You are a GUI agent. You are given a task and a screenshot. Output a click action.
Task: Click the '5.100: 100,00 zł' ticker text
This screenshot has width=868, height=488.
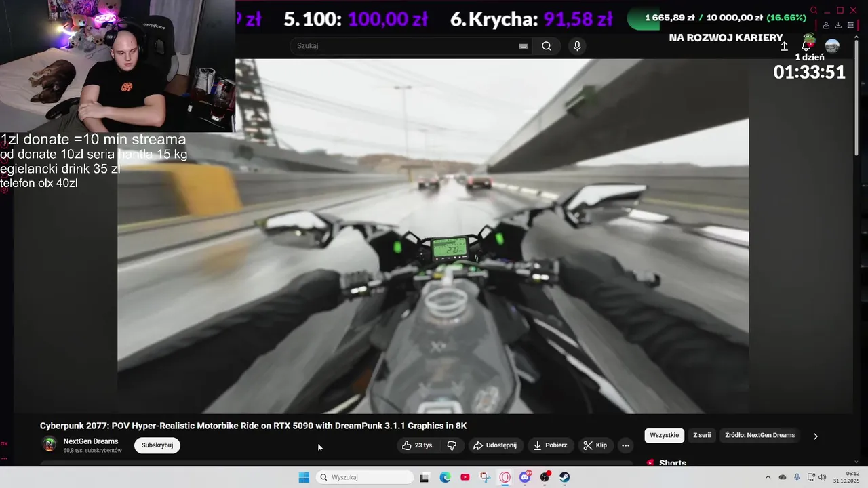coord(356,19)
